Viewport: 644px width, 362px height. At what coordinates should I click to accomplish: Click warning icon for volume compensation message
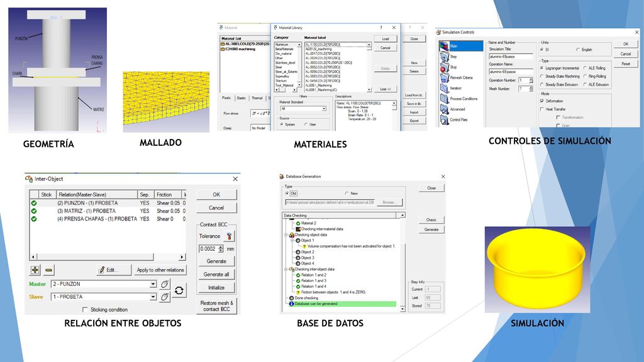click(x=304, y=246)
